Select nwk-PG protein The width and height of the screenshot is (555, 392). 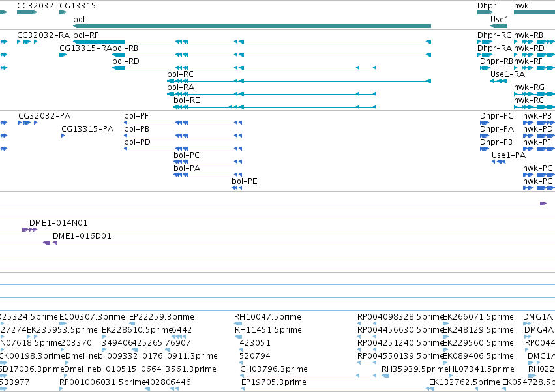click(539, 175)
